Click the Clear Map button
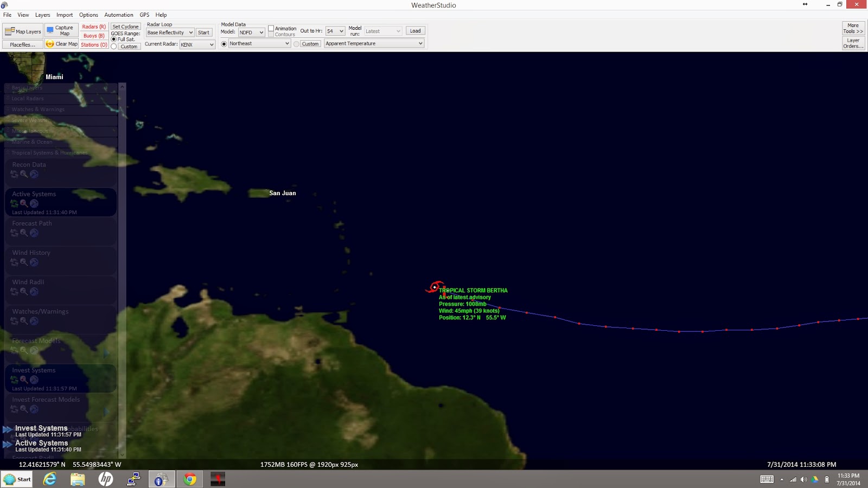 point(61,44)
